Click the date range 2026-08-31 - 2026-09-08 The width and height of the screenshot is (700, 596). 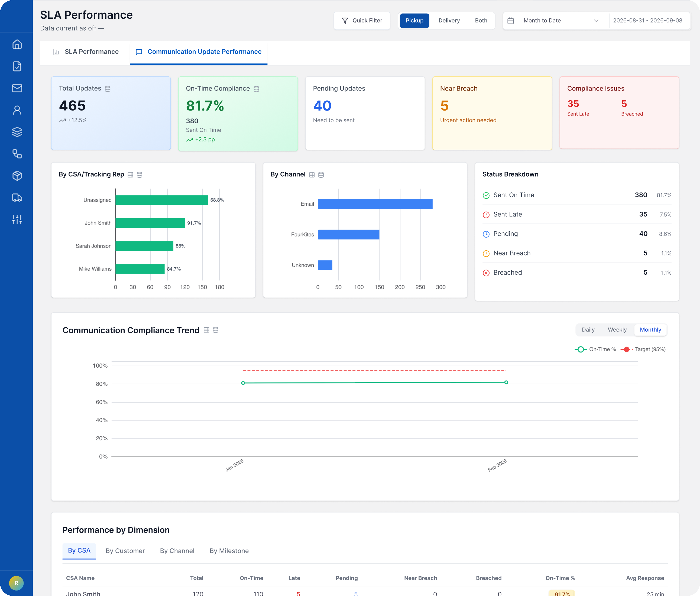[x=647, y=21]
